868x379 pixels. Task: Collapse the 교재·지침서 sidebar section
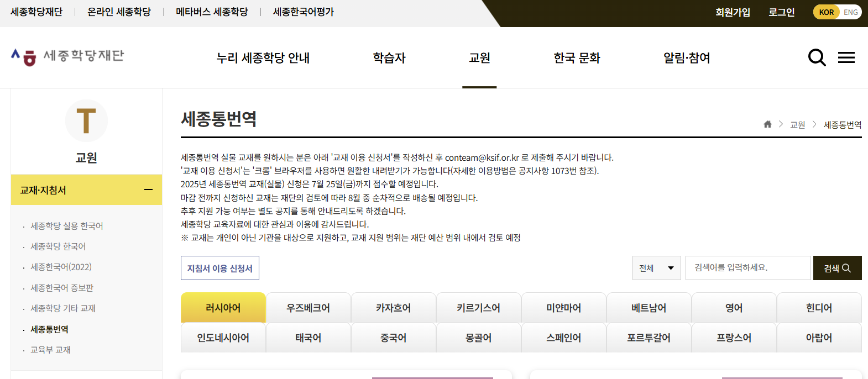coord(148,189)
